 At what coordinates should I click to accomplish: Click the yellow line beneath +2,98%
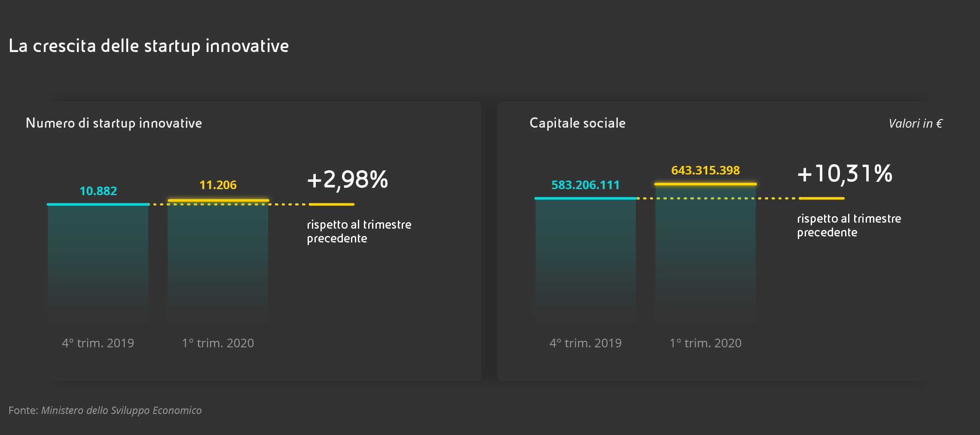(331, 204)
